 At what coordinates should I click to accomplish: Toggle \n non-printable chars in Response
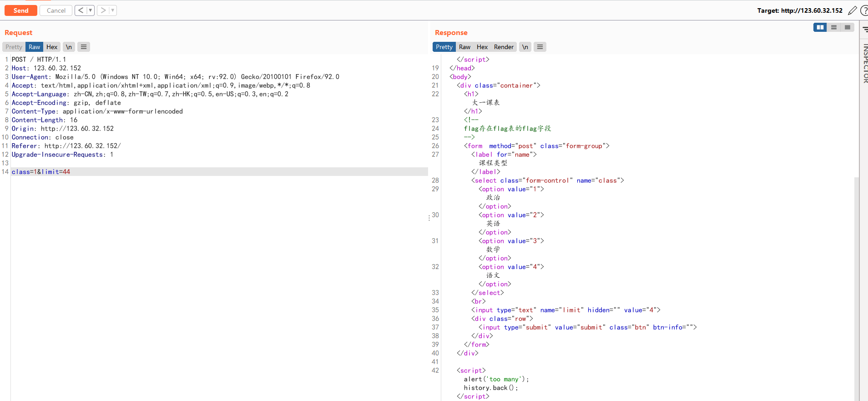525,47
